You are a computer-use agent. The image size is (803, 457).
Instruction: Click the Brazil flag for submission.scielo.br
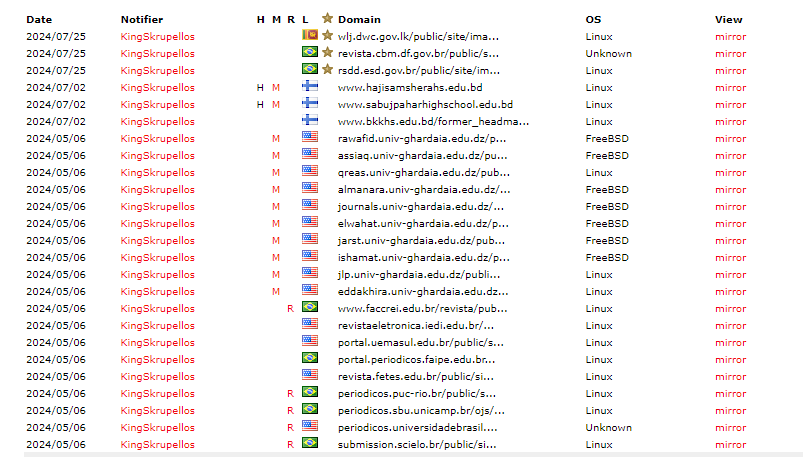(309, 444)
